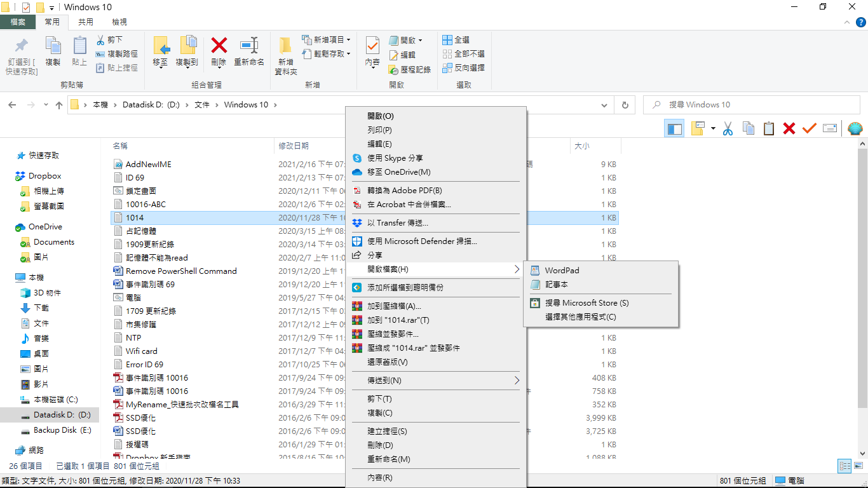Click the ribbon 剪下 scissors button
The height and width of the screenshot is (488, 868).
[x=109, y=39]
